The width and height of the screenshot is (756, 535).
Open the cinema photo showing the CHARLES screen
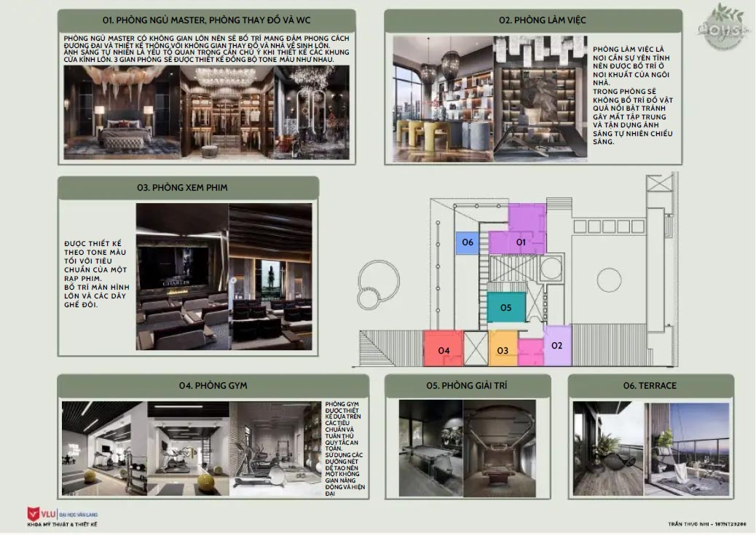tap(182, 276)
